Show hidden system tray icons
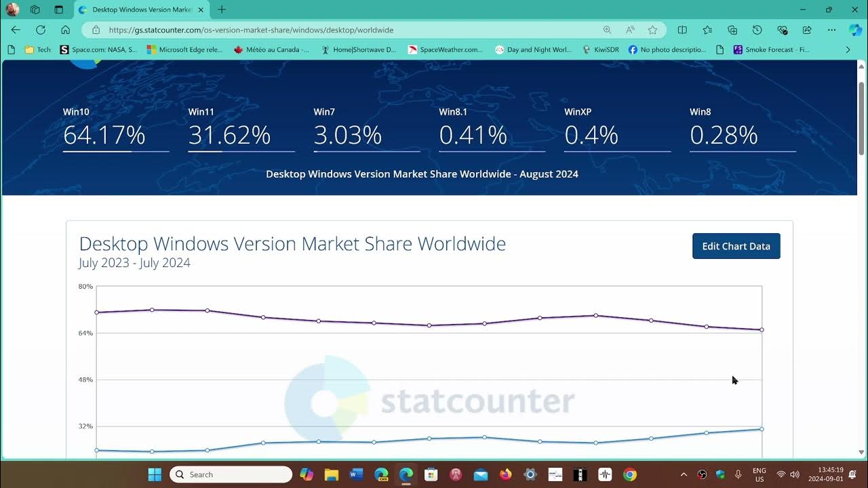This screenshot has width=868, height=488. click(684, 474)
